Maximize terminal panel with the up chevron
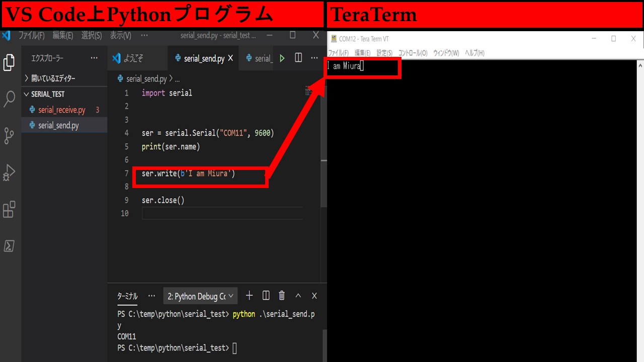Screen dimensions: 644x362 pos(298,296)
